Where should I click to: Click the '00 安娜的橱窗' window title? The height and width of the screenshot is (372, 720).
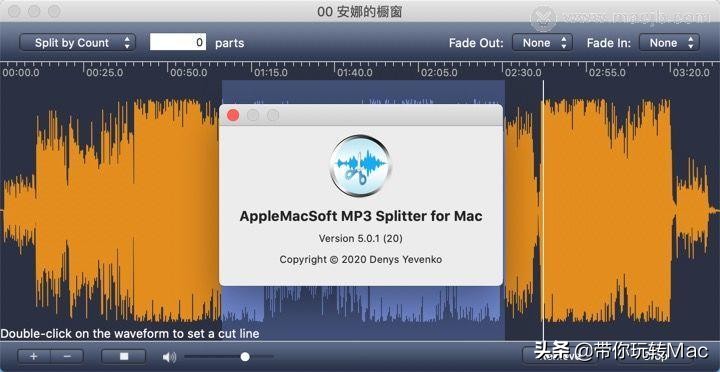pos(360,11)
